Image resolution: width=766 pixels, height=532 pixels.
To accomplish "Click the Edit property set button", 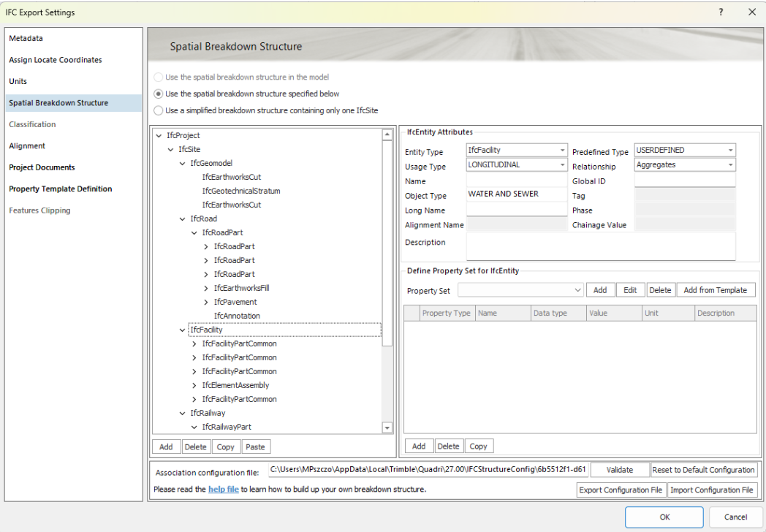I will (630, 290).
